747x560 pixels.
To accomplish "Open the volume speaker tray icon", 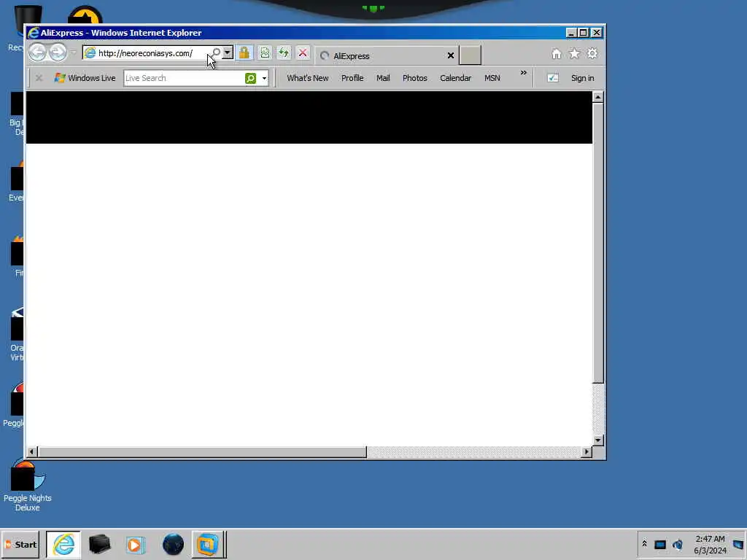I will (678, 545).
